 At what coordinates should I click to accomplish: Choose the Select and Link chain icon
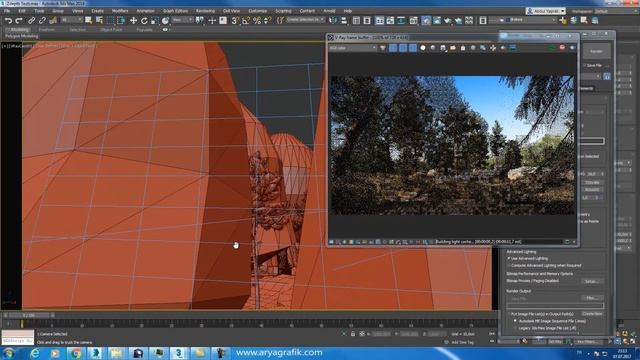point(31,20)
